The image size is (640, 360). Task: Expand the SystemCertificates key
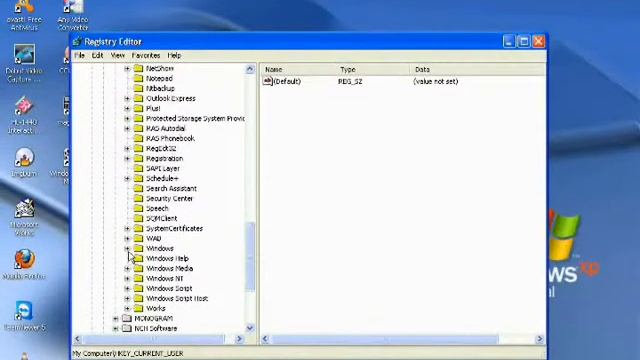coord(127,229)
